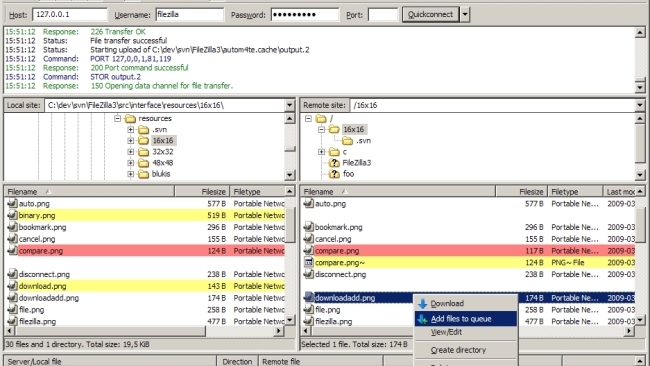Click the local compare.png file icon
This screenshot has width=650, height=366.
point(12,251)
